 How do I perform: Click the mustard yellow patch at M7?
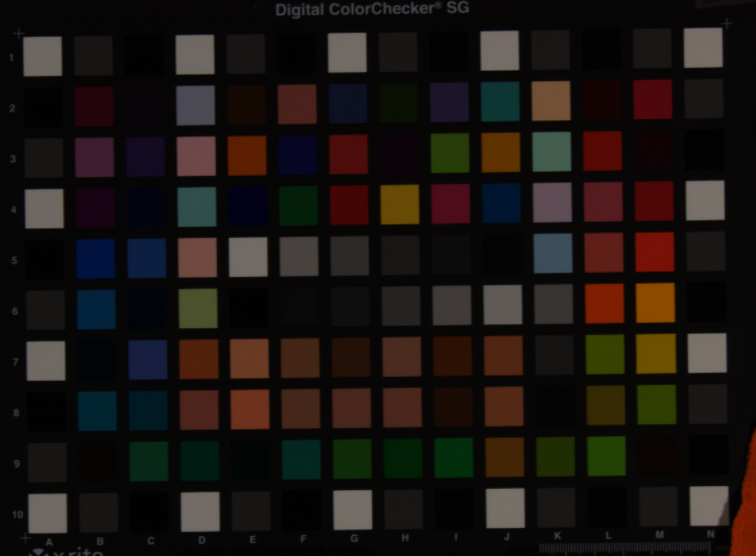tap(655, 354)
